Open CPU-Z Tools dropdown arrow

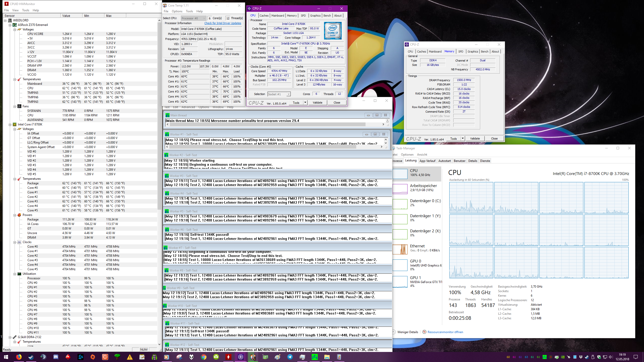tap(305, 103)
